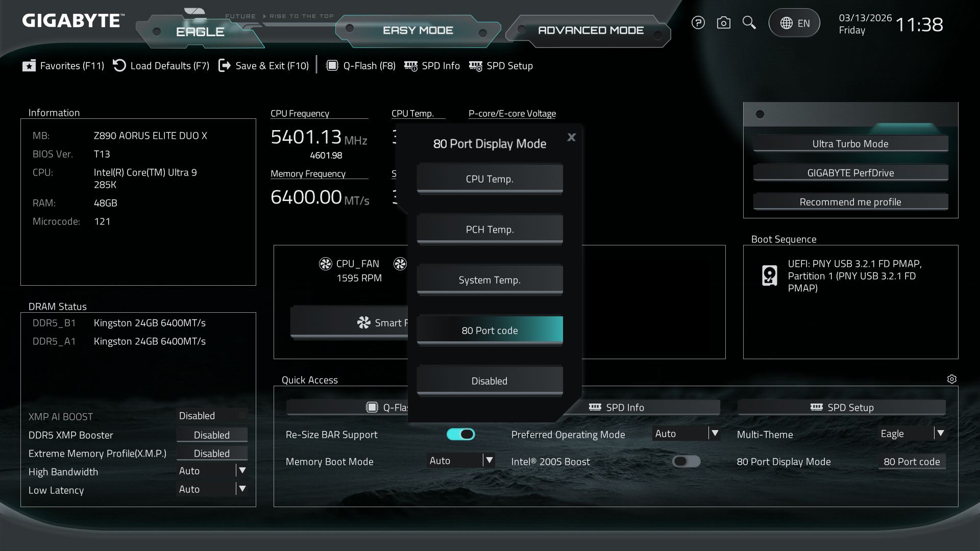Expand Multi-Theme Eagle dropdown

(940, 434)
